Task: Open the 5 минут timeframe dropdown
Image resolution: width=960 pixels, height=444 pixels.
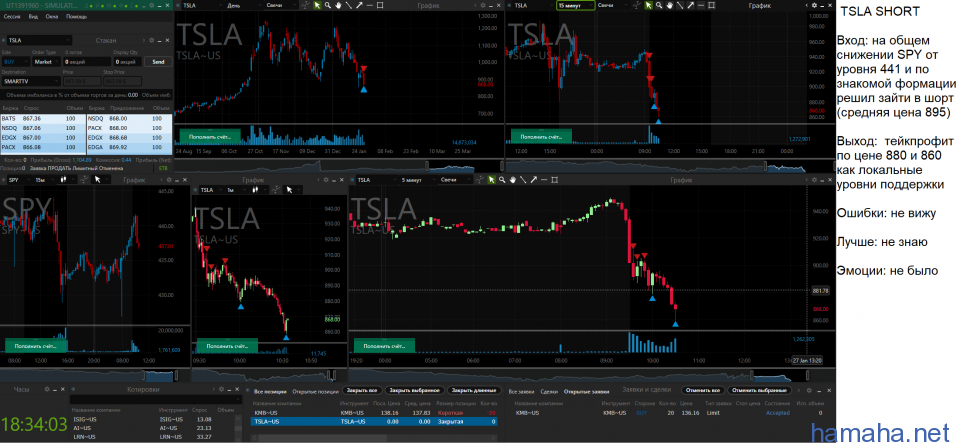Action: click(x=419, y=180)
